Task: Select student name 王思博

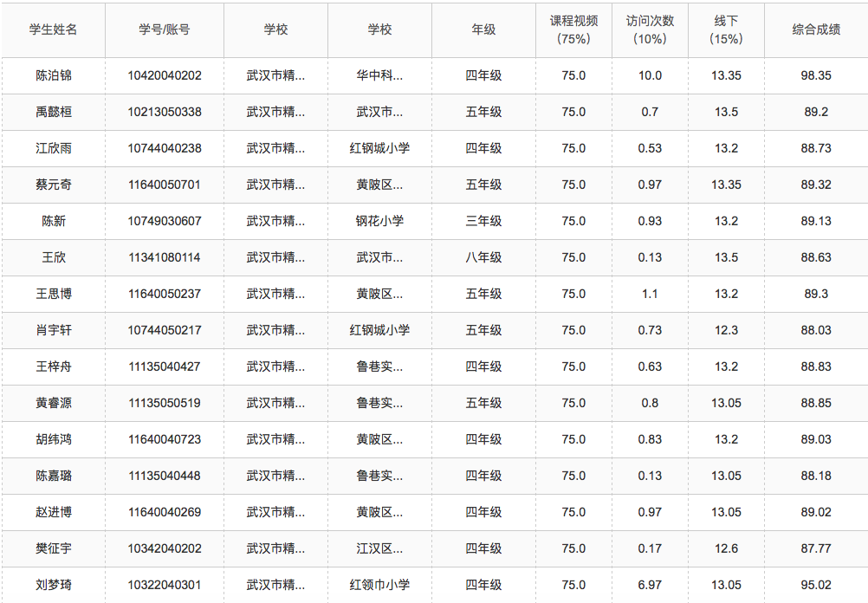Action: pyautogui.click(x=54, y=294)
